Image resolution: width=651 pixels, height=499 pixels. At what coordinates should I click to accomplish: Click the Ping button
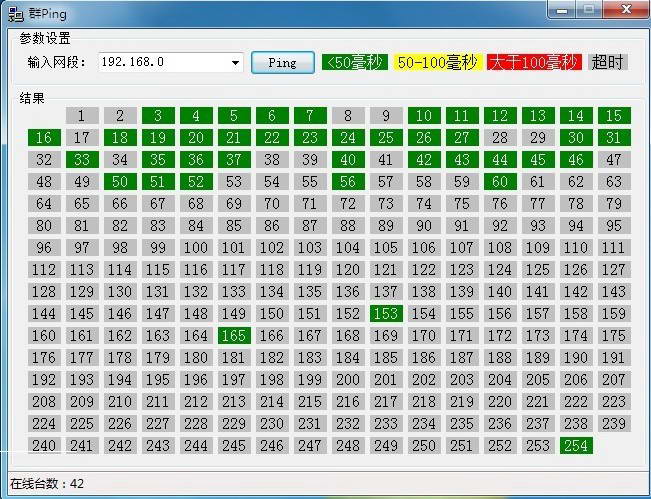[x=283, y=62]
